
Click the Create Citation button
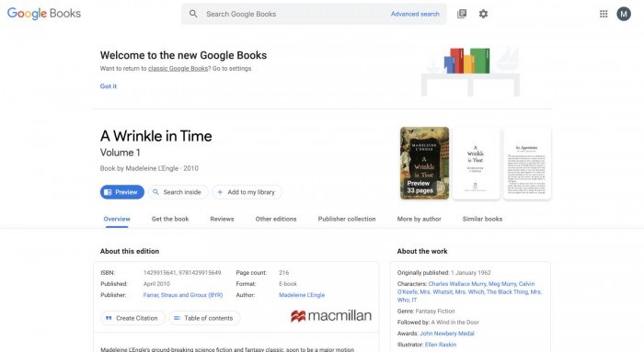132,318
